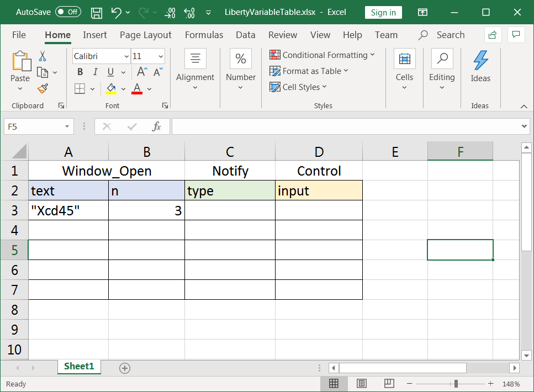
Task: Open the Number format group menu
Action: (x=241, y=70)
